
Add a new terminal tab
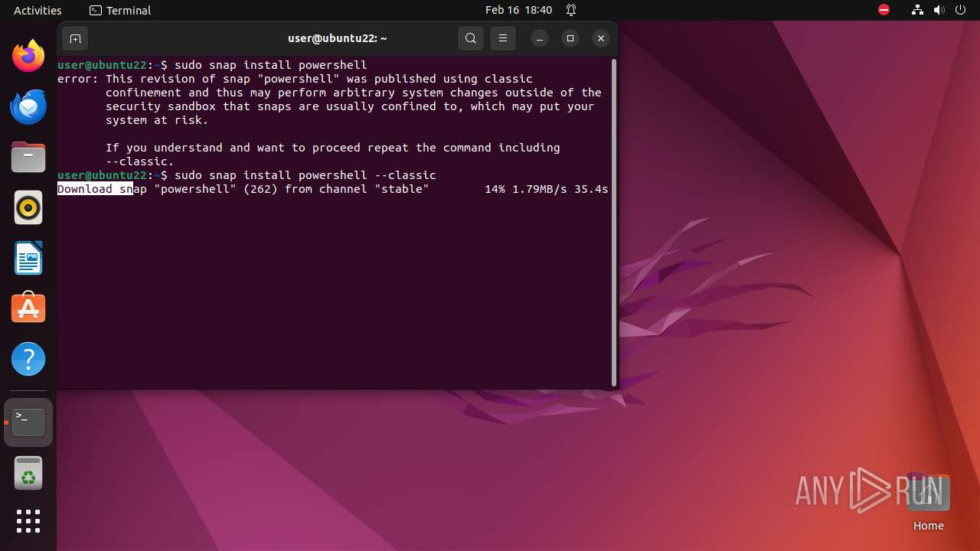point(75,38)
